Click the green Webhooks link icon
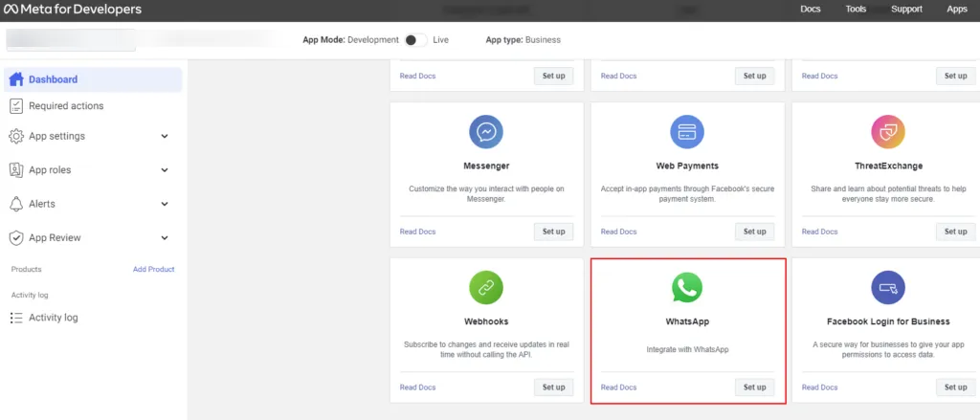Viewport: 980px width, 420px height. point(485,288)
